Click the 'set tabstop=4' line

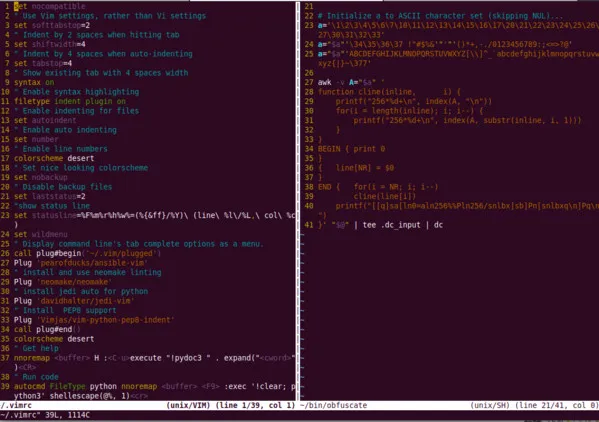tap(43, 63)
